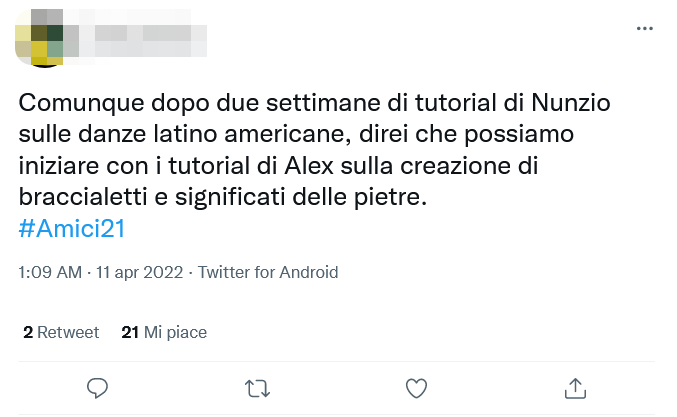Open the three-dot more options menu

click(645, 29)
